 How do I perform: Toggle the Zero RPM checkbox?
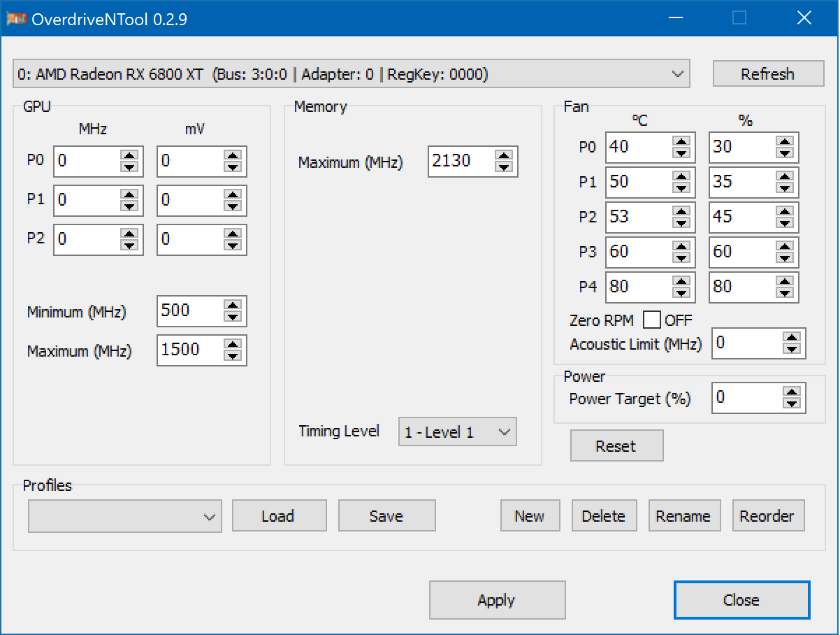(x=651, y=320)
